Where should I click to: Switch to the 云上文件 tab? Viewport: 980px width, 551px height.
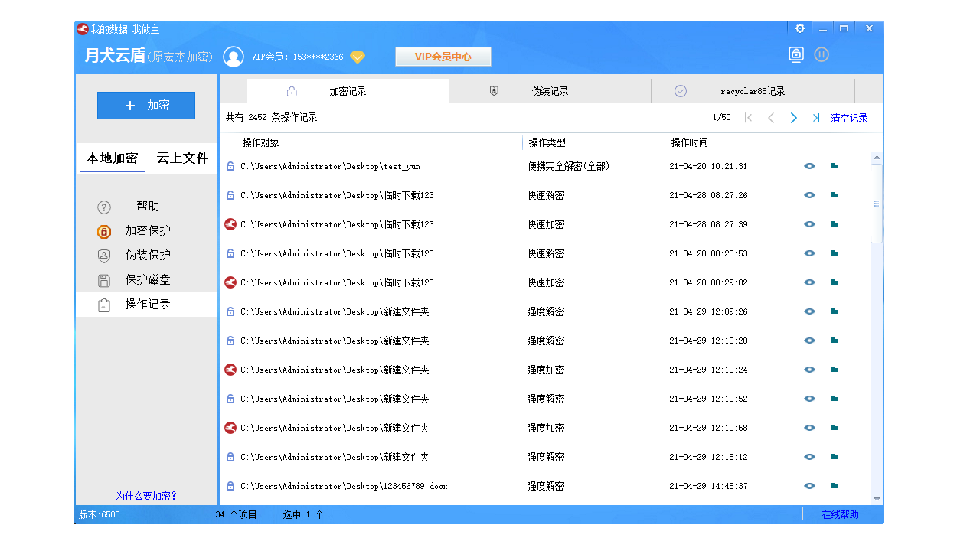181,158
